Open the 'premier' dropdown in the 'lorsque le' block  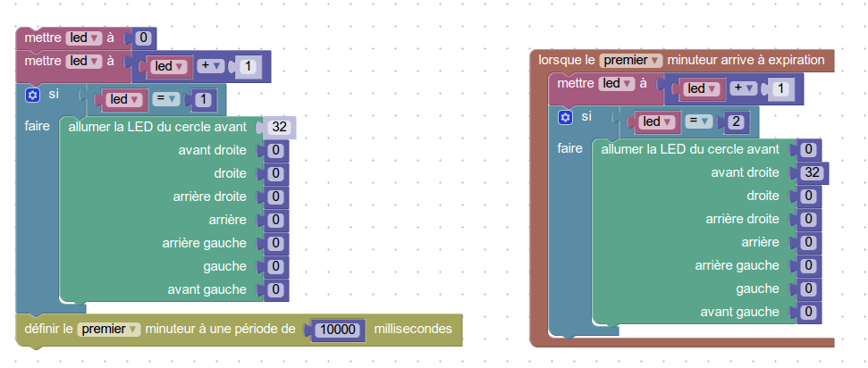click(630, 60)
